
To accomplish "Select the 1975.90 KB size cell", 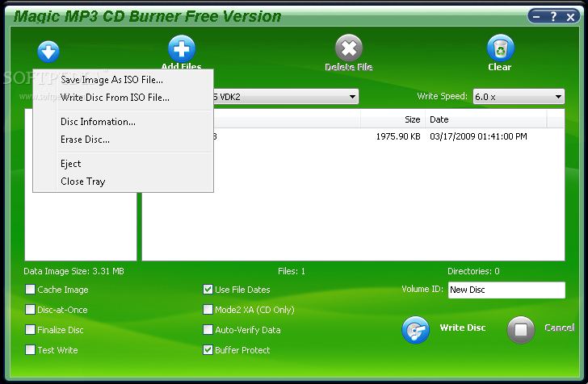I will [x=398, y=136].
